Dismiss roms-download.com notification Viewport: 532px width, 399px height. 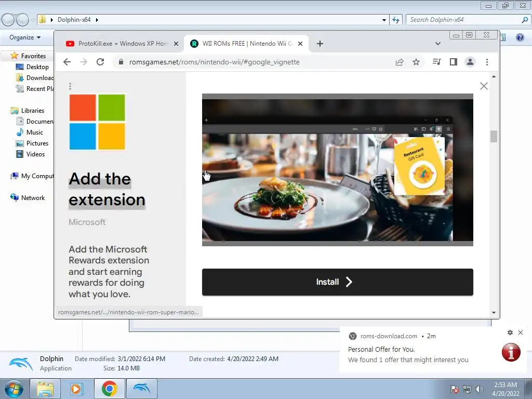(x=521, y=332)
